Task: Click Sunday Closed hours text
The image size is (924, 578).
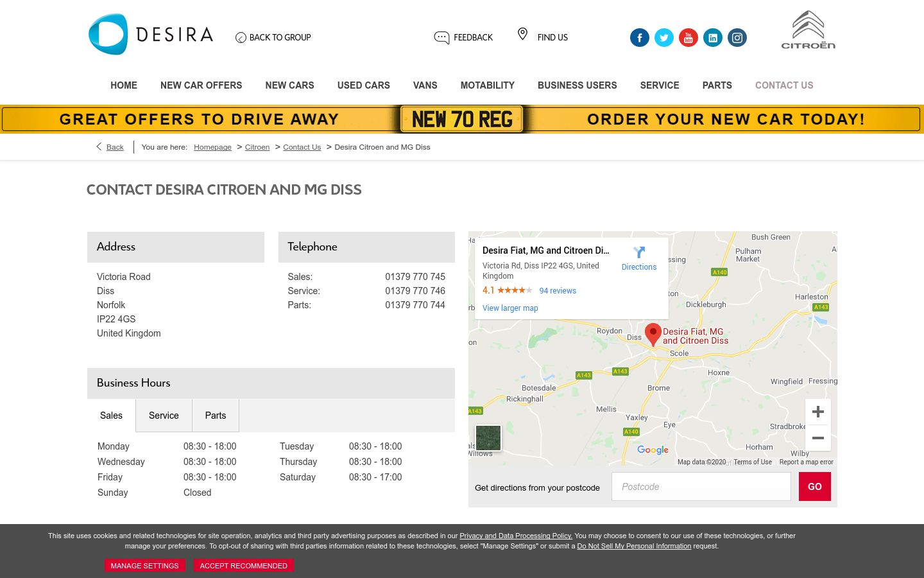Action: click(x=197, y=493)
